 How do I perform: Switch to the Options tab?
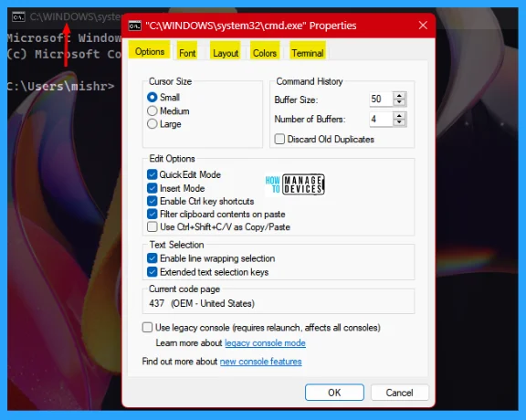point(150,51)
